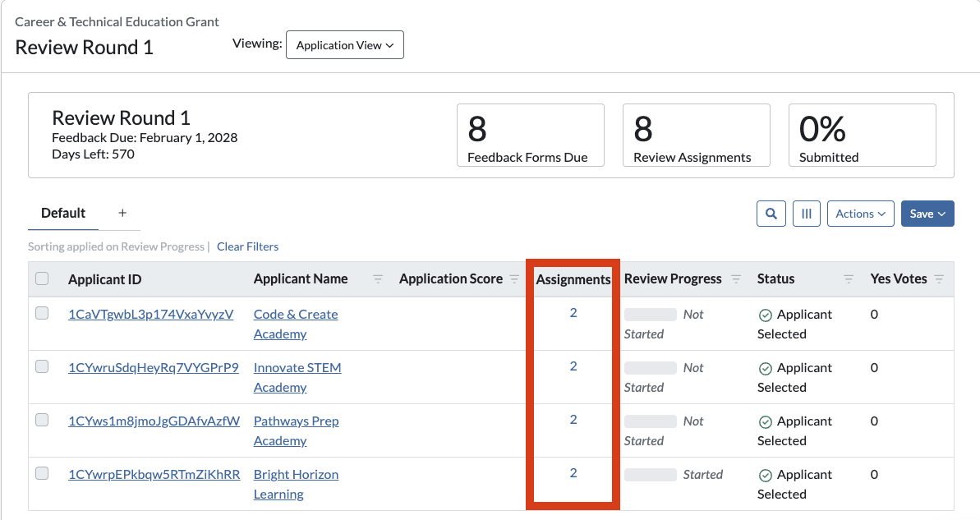
Task: Open Applicant Name column filter icon
Action: pyautogui.click(x=378, y=278)
